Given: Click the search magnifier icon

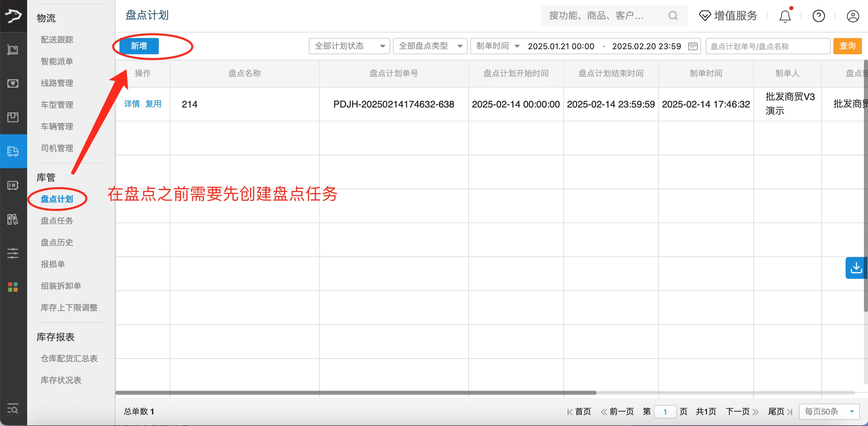Looking at the screenshot, I should point(673,16).
